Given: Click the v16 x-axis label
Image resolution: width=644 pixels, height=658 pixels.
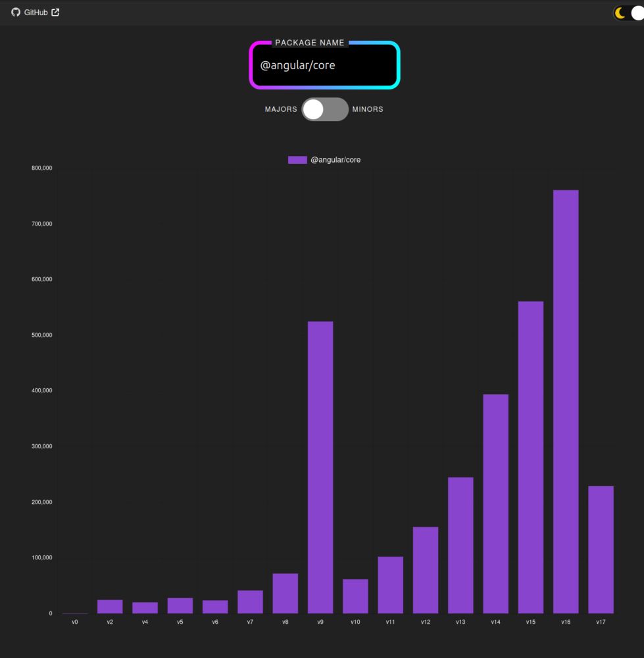Looking at the screenshot, I should tap(566, 622).
